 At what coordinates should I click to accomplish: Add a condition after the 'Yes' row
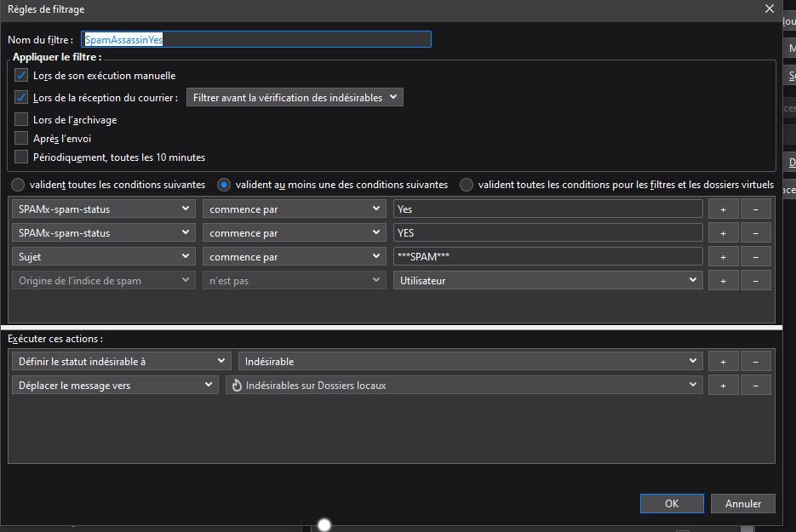723,209
